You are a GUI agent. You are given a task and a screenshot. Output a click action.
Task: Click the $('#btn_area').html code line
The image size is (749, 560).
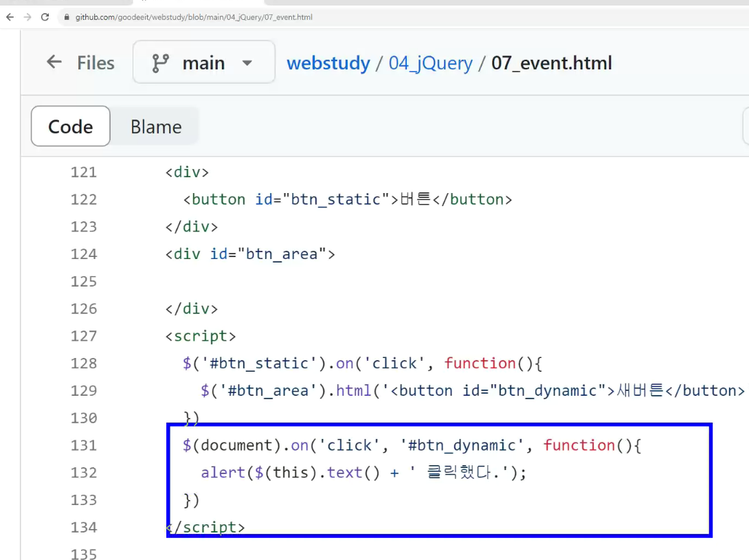click(473, 390)
